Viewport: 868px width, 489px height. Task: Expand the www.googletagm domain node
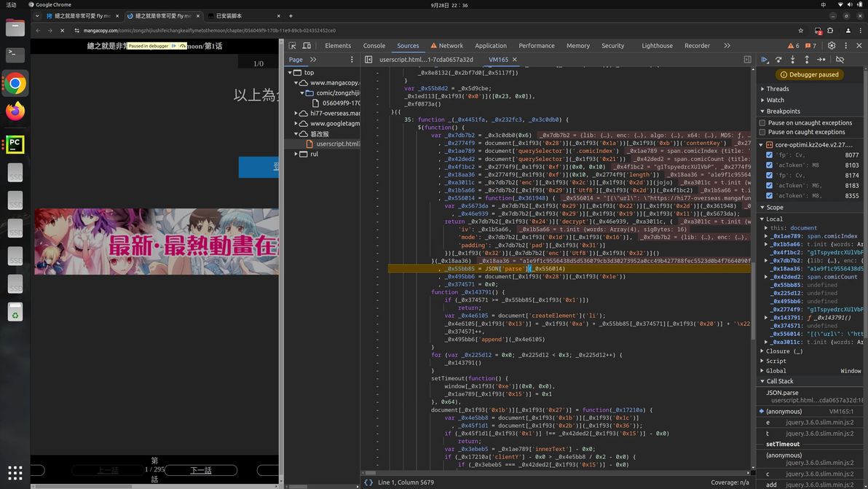[296, 123]
